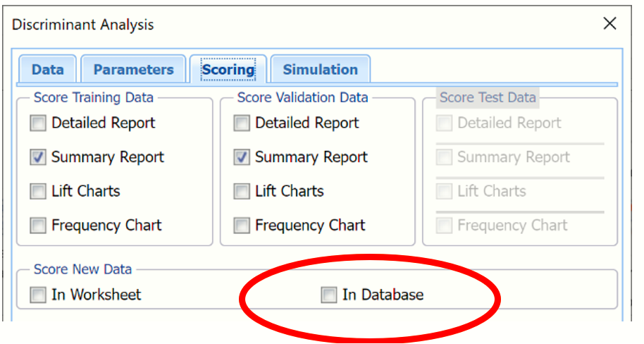Click the Discriminant Analysis title bar
Image resolution: width=644 pixels, height=344 pixels.
tap(282, 25)
